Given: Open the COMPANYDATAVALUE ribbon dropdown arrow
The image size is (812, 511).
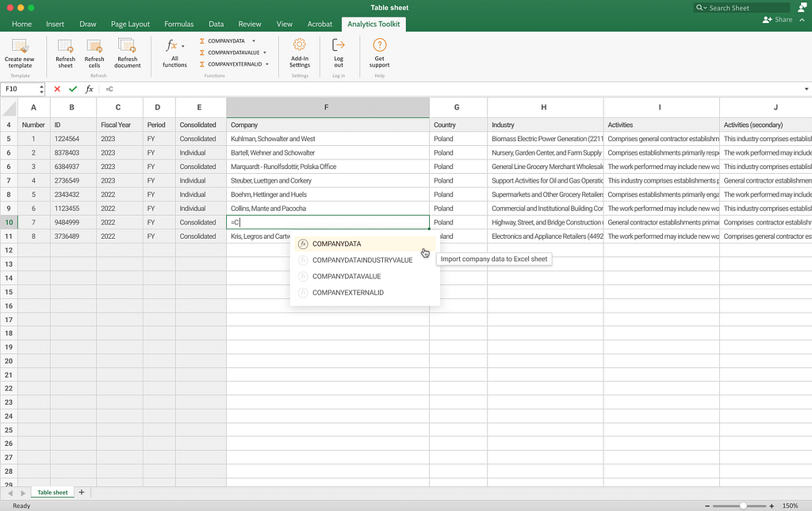Looking at the screenshot, I should (x=265, y=52).
